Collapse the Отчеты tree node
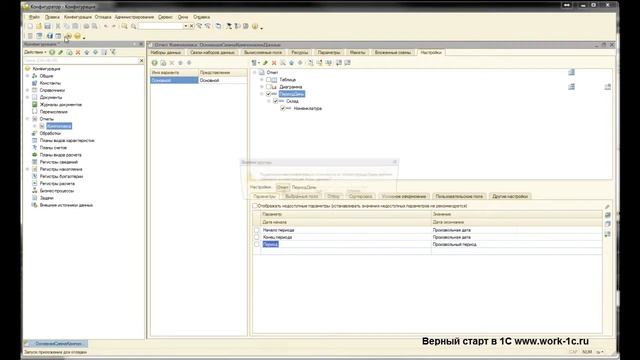 (x=28, y=119)
